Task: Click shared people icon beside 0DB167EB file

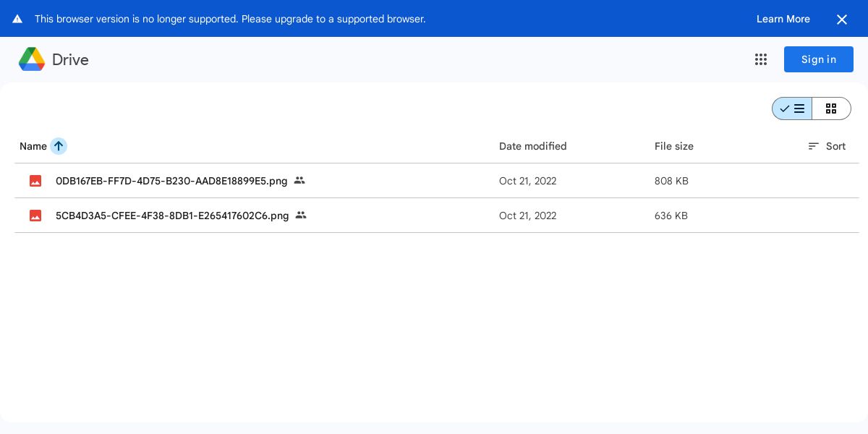Action: coord(299,181)
